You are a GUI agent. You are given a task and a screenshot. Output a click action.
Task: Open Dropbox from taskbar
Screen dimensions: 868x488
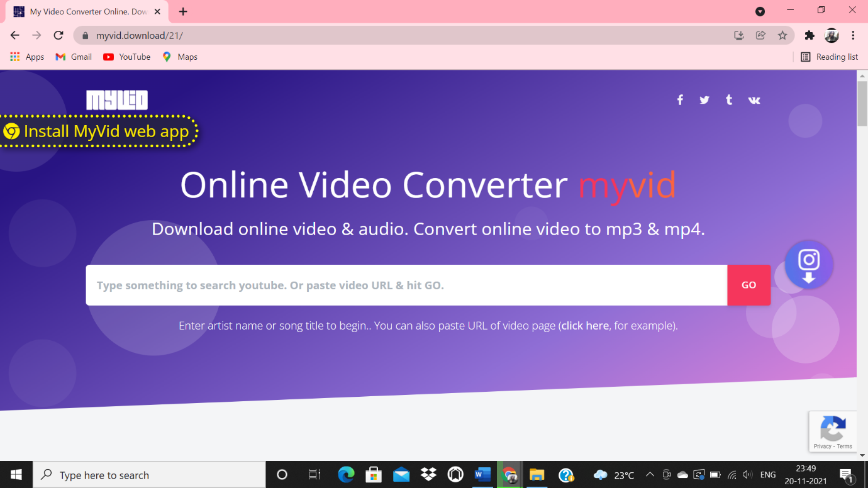428,475
